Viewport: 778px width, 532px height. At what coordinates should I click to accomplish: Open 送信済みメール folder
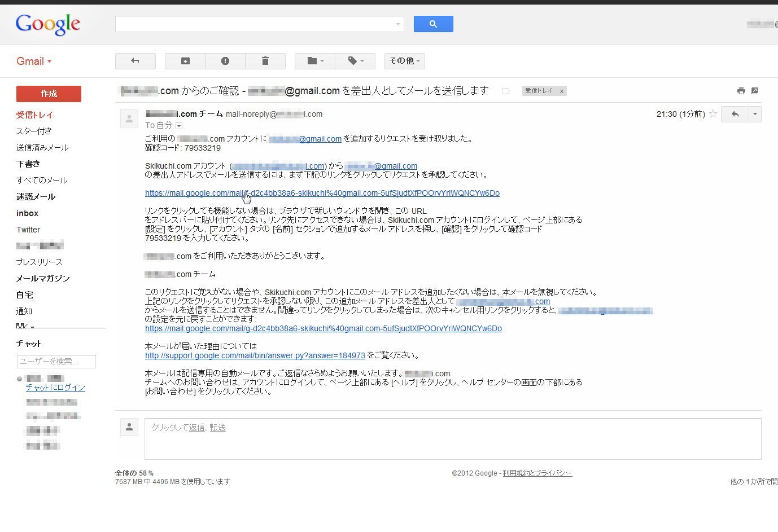coord(42,147)
